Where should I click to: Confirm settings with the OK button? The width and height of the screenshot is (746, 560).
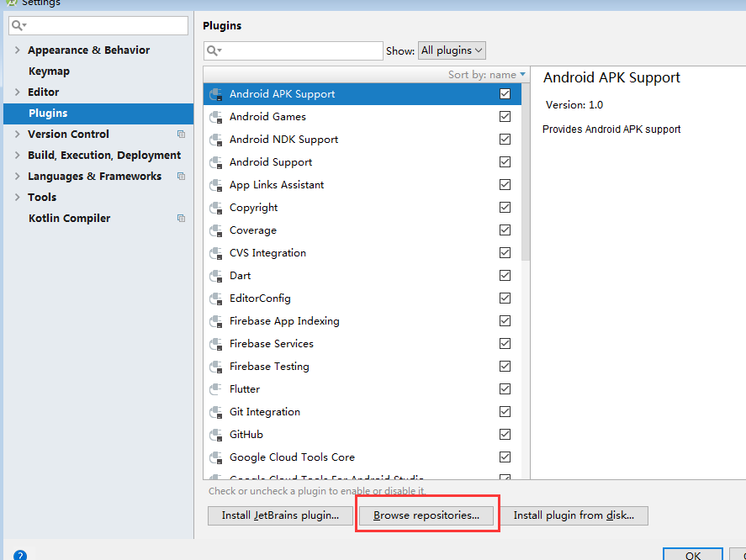[693, 555]
